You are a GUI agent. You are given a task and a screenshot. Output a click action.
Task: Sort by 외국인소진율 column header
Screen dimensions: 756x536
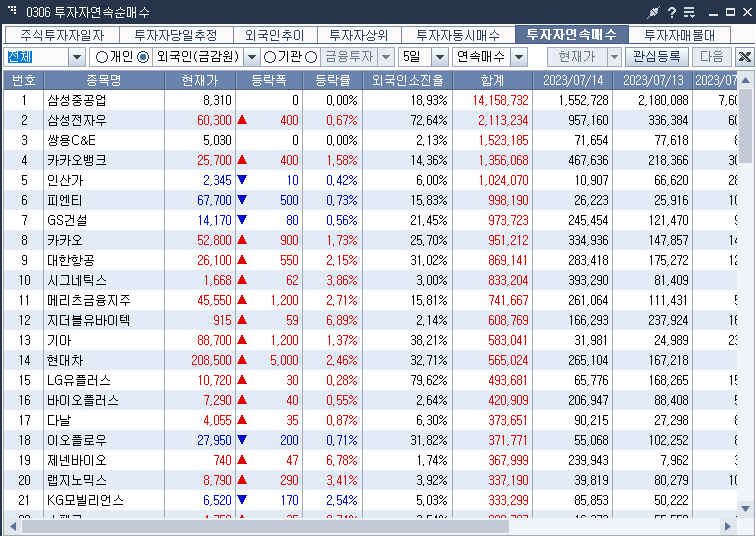point(407,80)
